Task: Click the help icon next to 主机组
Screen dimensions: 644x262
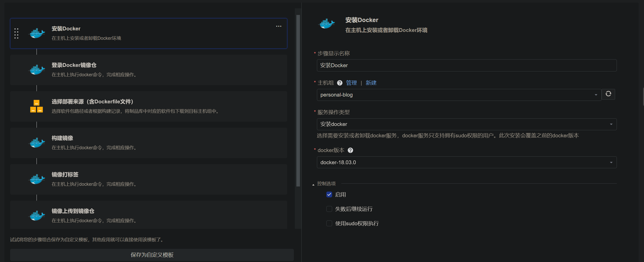Action: pyautogui.click(x=340, y=83)
